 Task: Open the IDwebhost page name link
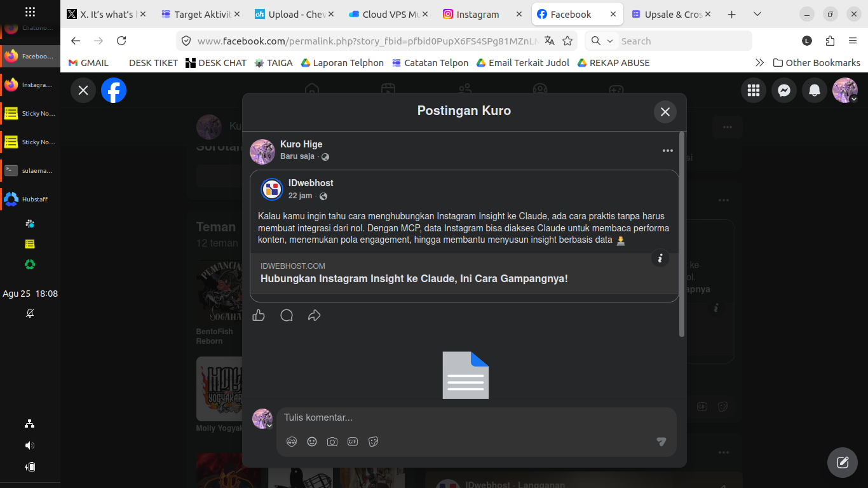point(311,183)
